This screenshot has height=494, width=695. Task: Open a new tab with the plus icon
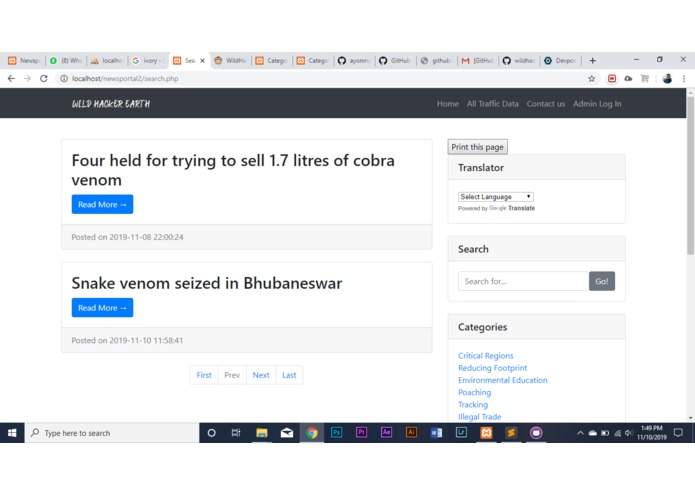pyautogui.click(x=593, y=61)
